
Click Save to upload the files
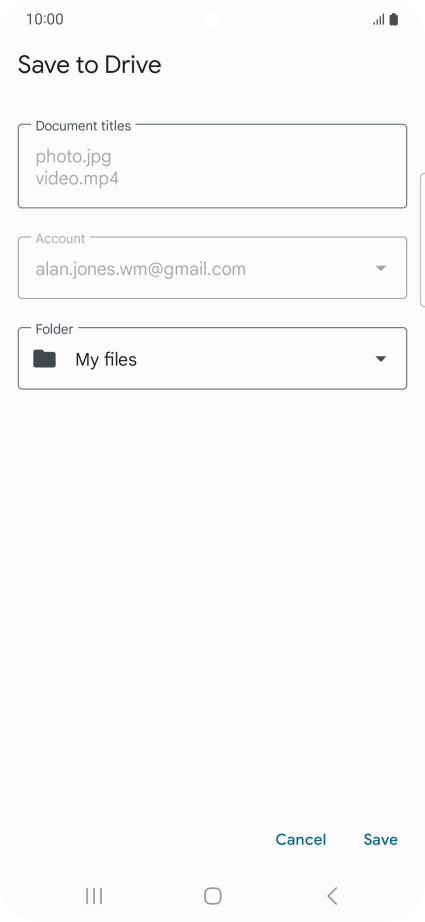click(x=380, y=840)
